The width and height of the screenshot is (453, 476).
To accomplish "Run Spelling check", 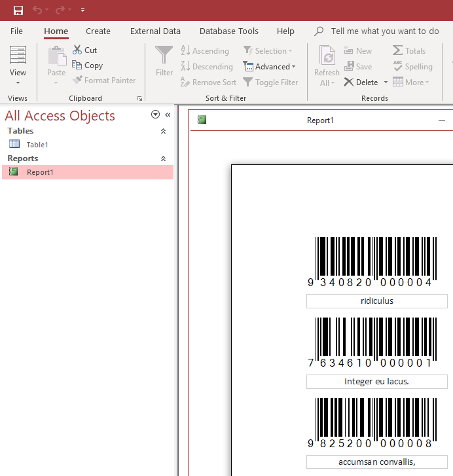I will coord(412,67).
